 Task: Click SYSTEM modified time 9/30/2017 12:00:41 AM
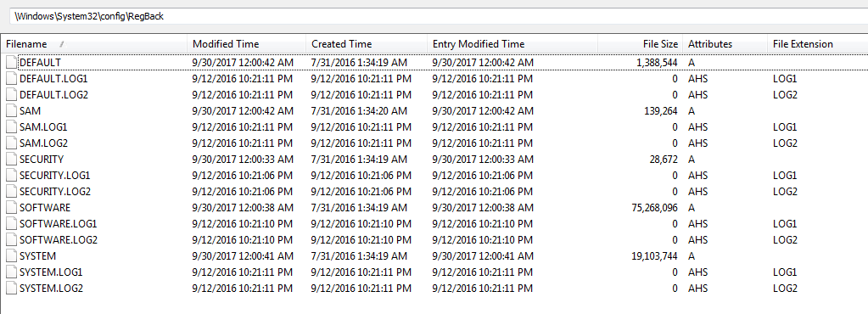[243, 255]
